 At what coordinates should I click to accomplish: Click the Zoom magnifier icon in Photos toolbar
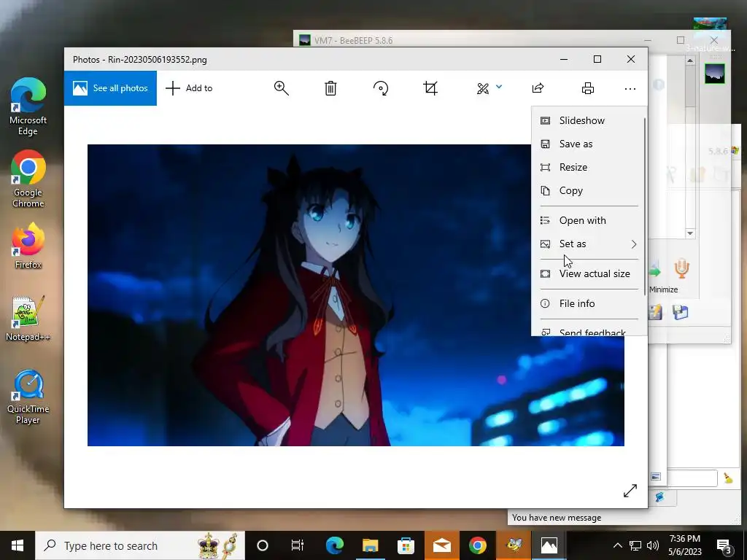(281, 88)
